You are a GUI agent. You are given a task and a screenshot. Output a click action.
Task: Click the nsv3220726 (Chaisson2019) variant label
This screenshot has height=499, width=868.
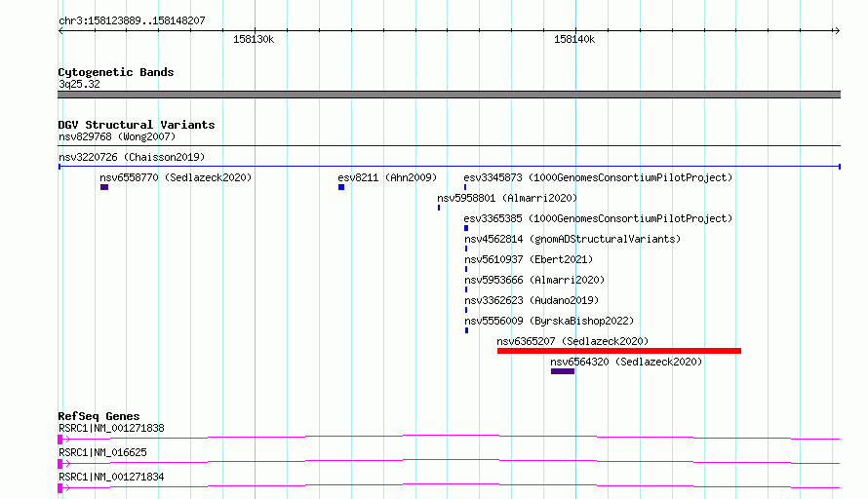pos(132,157)
